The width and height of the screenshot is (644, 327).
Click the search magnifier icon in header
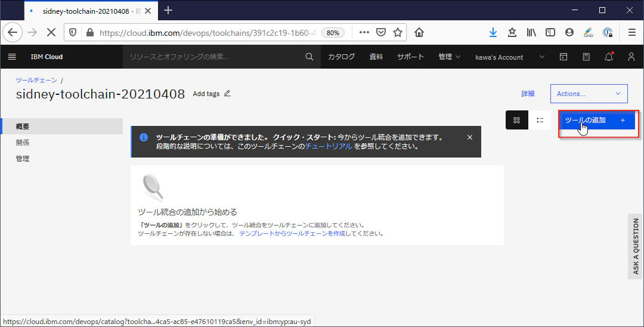[x=309, y=57]
